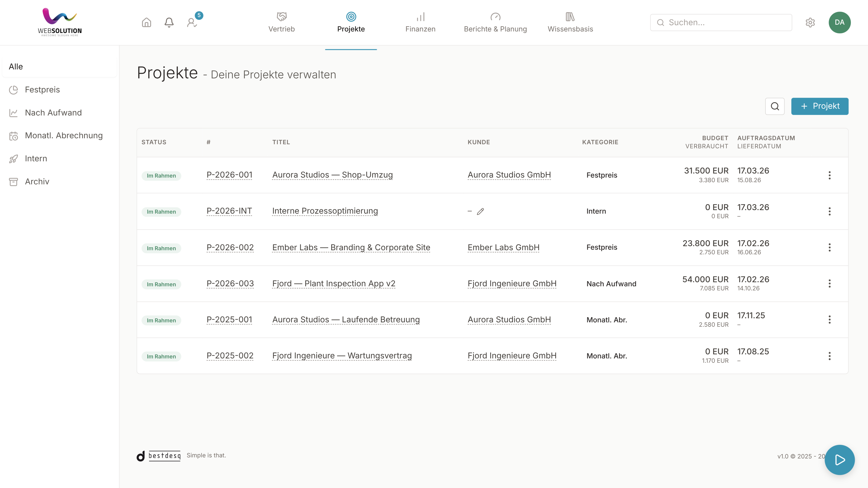Viewport: 868px width, 488px height.
Task: Click the 31.500 EUR budget value
Action: tap(706, 171)
